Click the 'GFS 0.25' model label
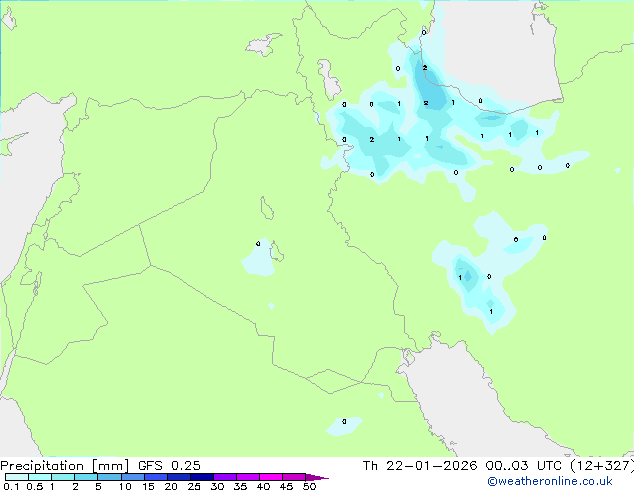 click(x=169, y=466)
